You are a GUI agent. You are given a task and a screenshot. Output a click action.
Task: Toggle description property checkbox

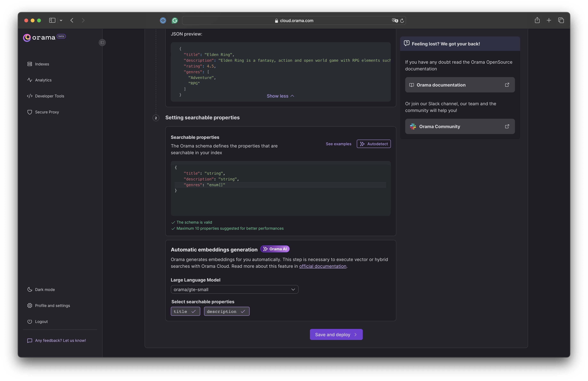(226, 311)
